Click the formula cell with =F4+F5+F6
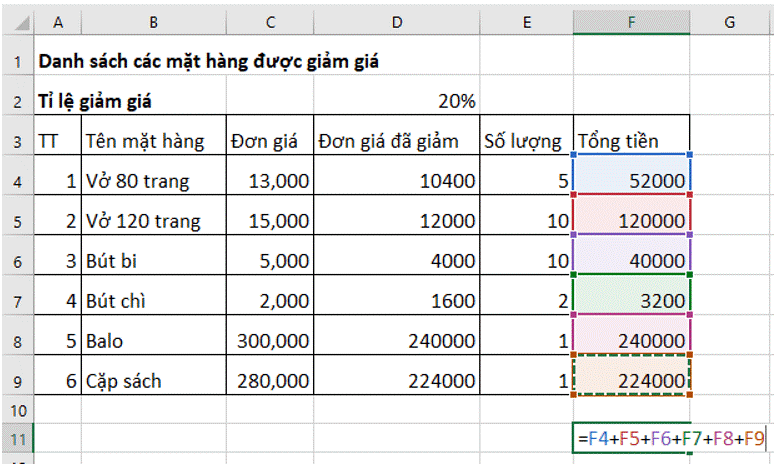 pos(670,438)
